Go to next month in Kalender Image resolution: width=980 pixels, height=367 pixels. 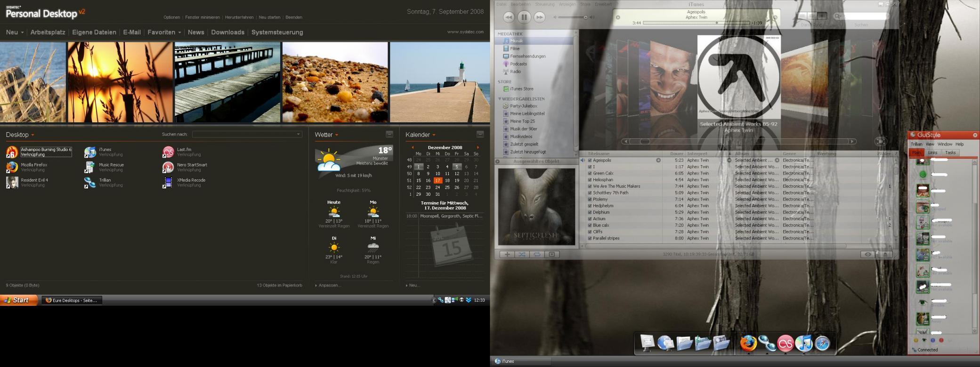(478, 147)
